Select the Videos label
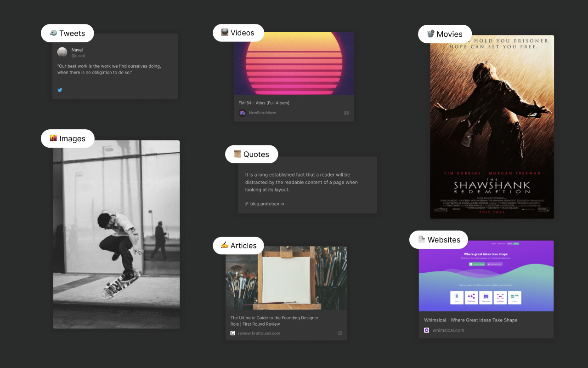 [238, 33]
